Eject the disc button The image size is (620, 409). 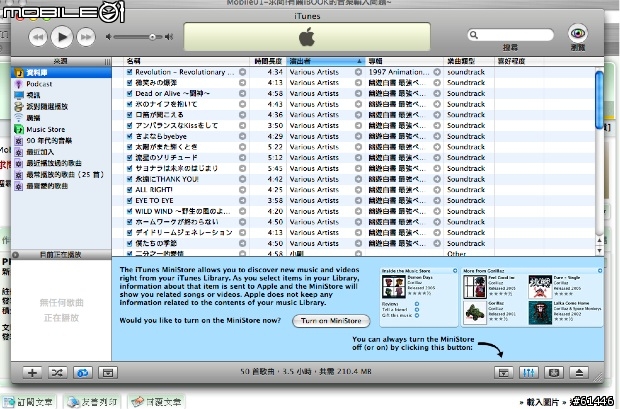pos(579,373)
